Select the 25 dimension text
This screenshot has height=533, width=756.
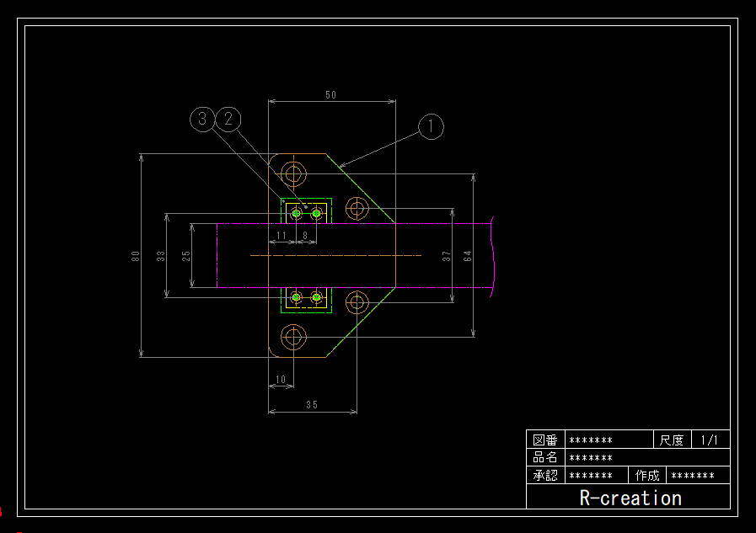click(186, 256)
